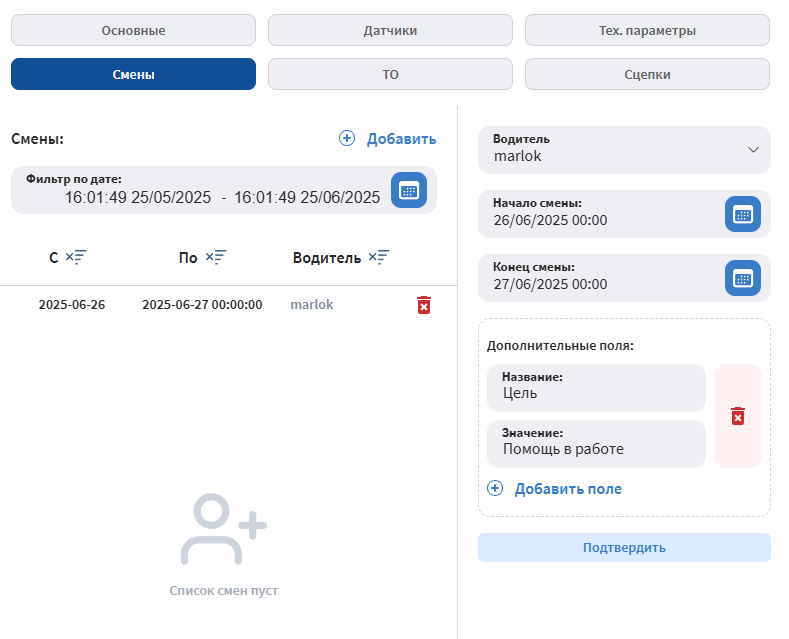Switch to the Основные tab
This screenshot has width=789, height=639.
(133, 30)
